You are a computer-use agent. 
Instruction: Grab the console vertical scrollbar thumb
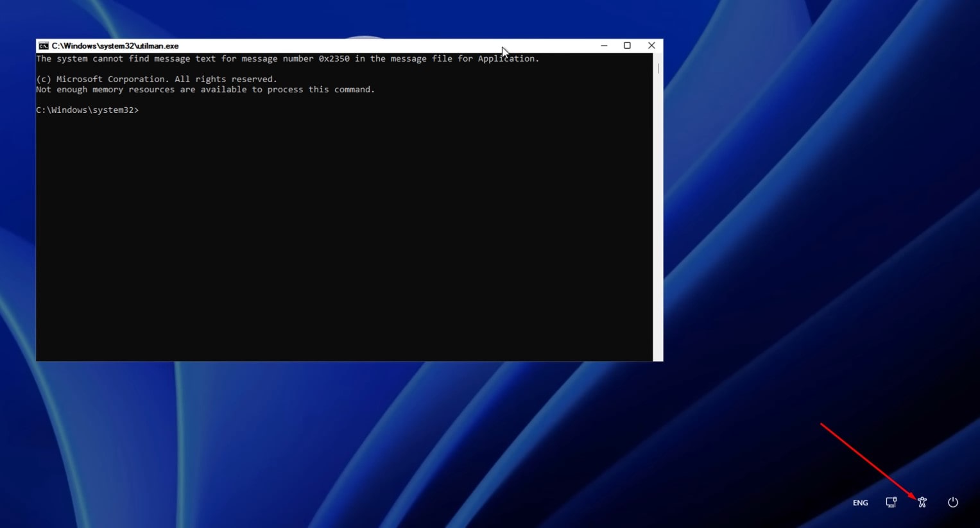[658, 68]
